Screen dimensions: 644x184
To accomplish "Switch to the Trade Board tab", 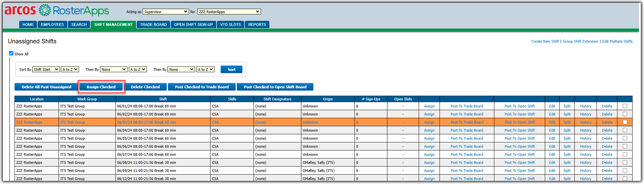I will 153,25.
